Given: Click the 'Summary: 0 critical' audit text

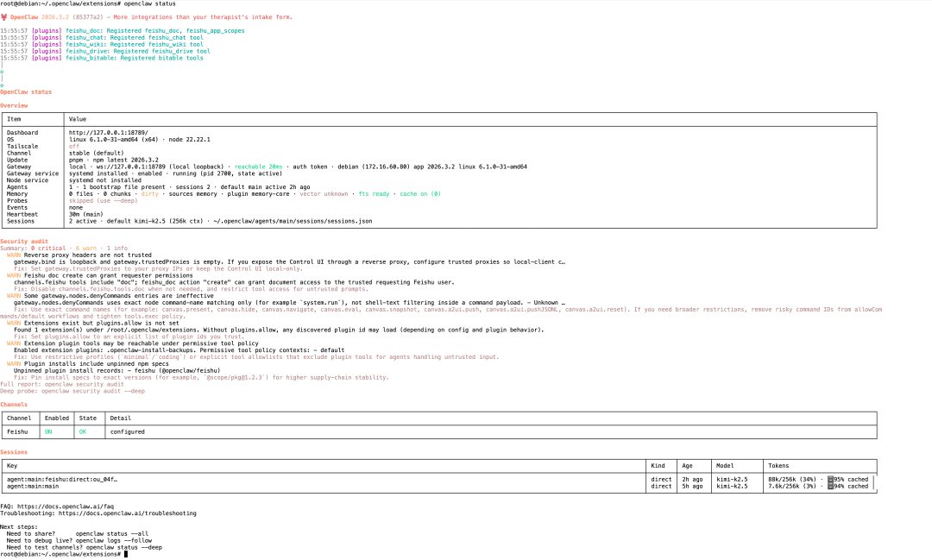Looking at the screenshot, I should click(x=33, y=249).
